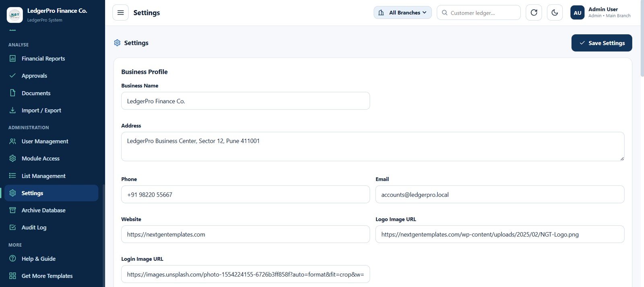Open the All Branches dropdown

[402, 12]
